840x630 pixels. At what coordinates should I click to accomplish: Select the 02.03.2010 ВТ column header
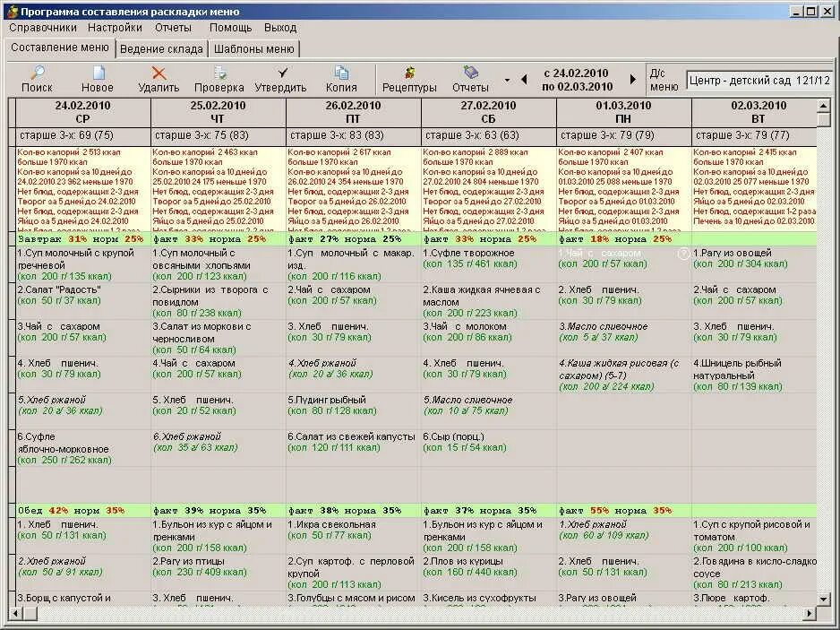(x=754, y=112)
